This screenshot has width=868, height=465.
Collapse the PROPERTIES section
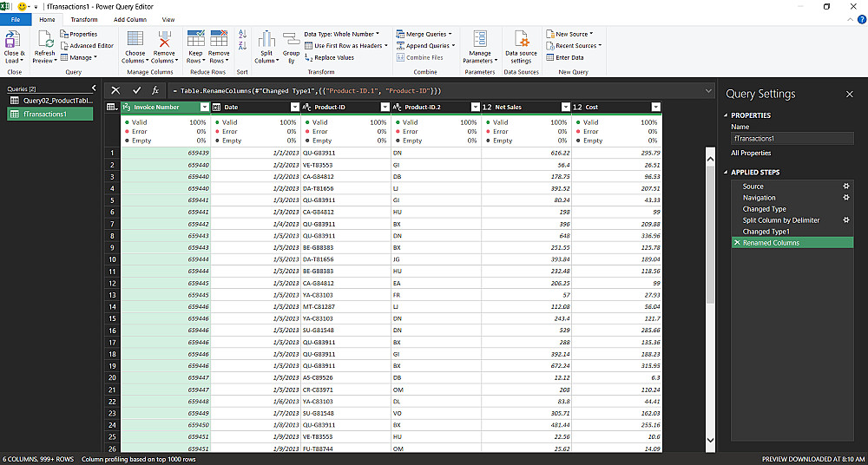(x=726, y=115)
